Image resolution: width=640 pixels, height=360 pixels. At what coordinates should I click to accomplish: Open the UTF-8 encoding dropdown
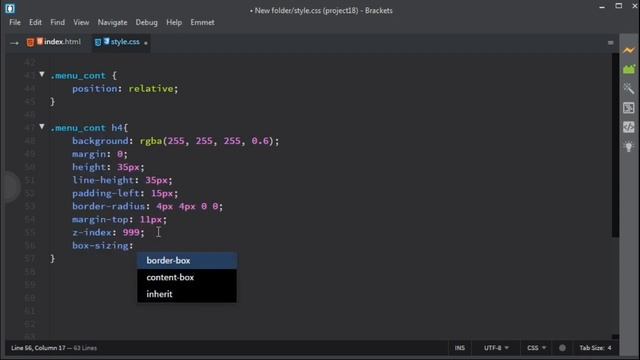[x=496, y=348]
